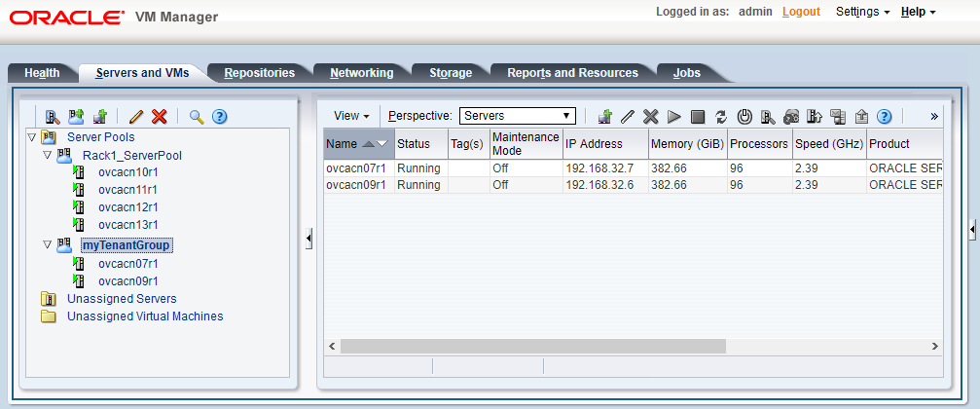The image size is (980, 409).
Task: Switch to the Storage tab
Action: 451,73
